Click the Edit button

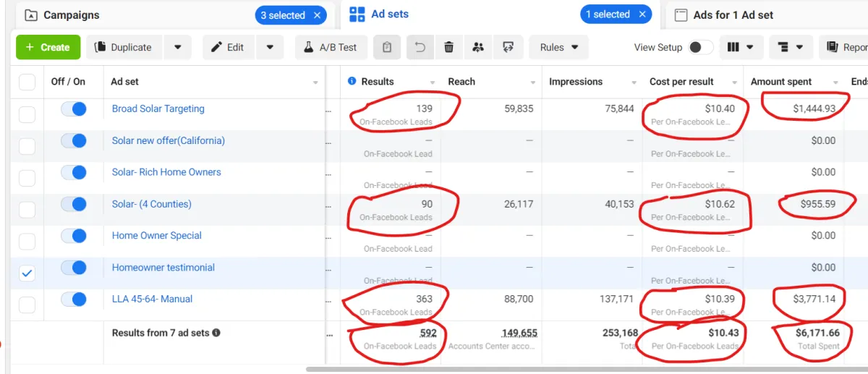(229, 47)
